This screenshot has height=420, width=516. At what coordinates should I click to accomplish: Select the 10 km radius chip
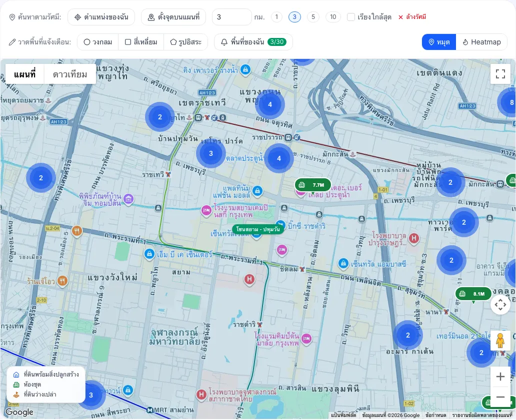[x=333, y=17]
